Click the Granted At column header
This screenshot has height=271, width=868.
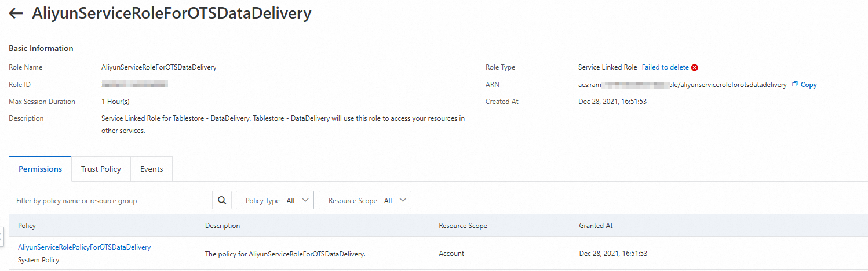[x=596, y=225]
